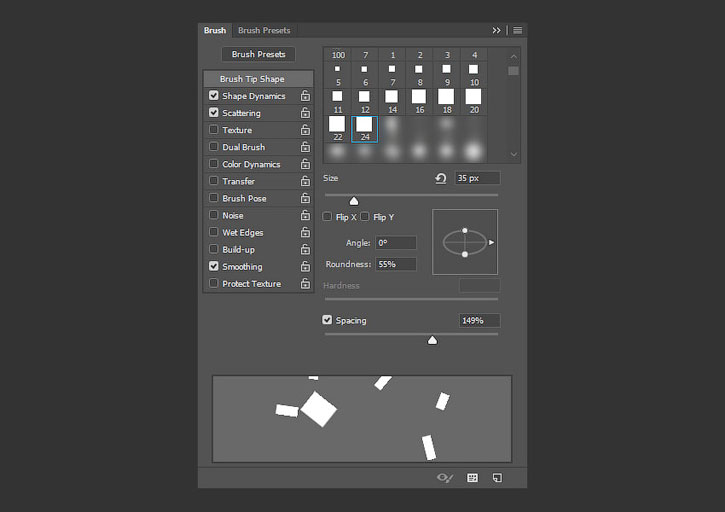This screenshot has height=512, width=725.
Task: Click the brush tip list scroll-down arrow
Action: coord(514,154)
